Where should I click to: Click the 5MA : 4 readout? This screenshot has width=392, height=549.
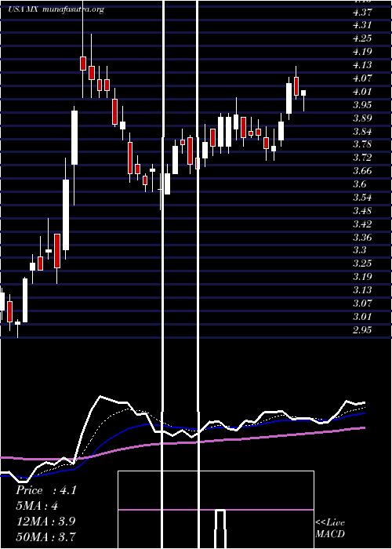tap(37, 506)
